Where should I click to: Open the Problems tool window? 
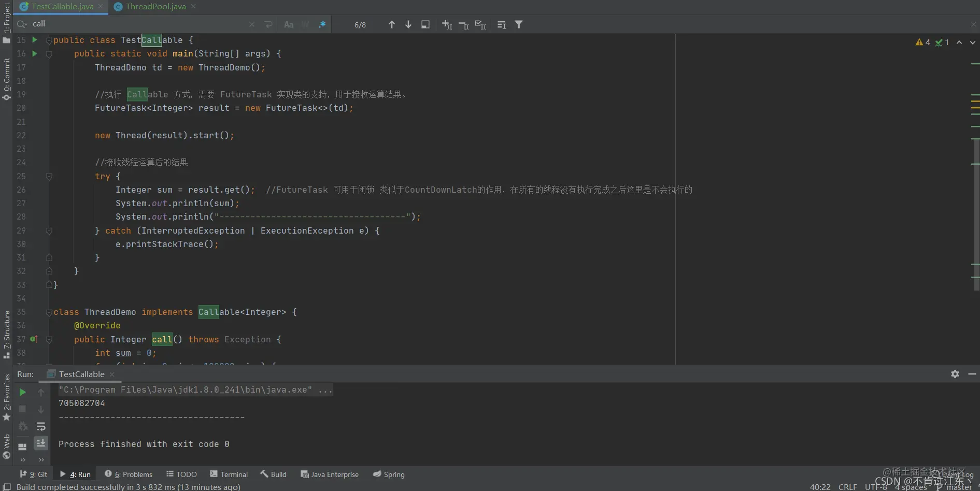(x=129, y=474)
